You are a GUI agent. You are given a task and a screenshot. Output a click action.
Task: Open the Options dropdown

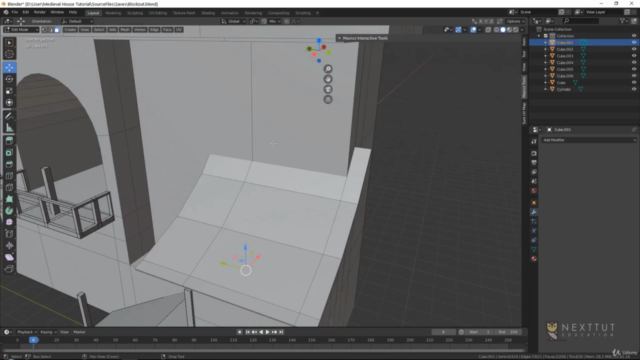click(515, 21)
